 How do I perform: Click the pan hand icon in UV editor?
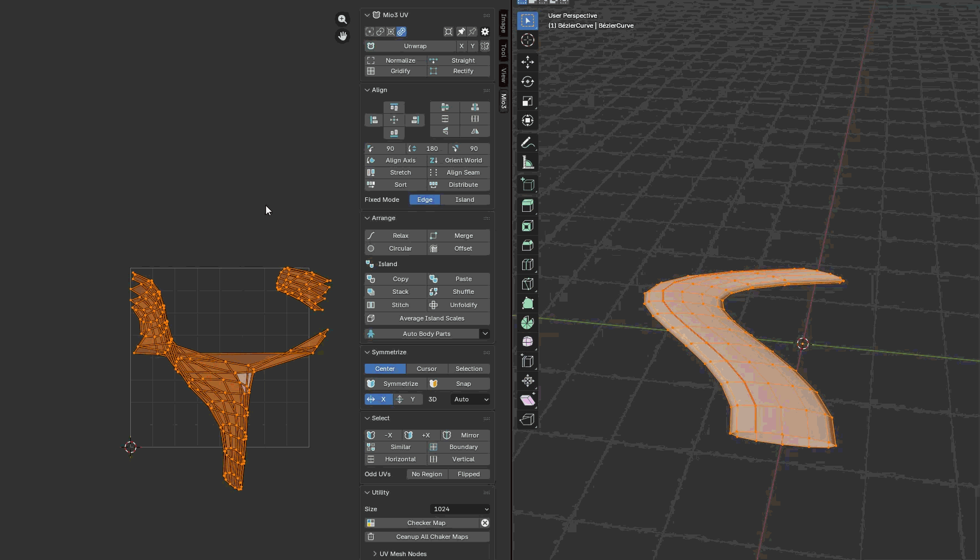[343, 37]
